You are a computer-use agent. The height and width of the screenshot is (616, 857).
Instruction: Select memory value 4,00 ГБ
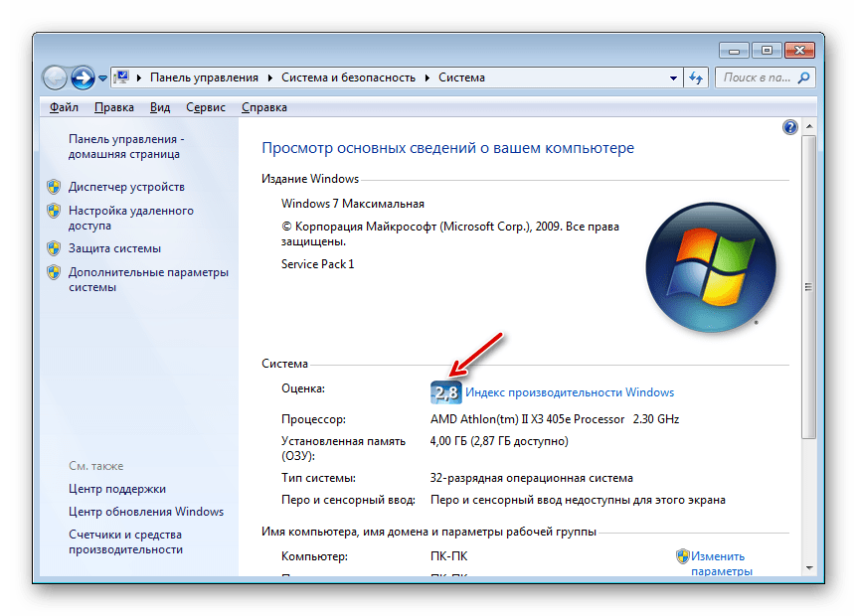click(448, 441)
